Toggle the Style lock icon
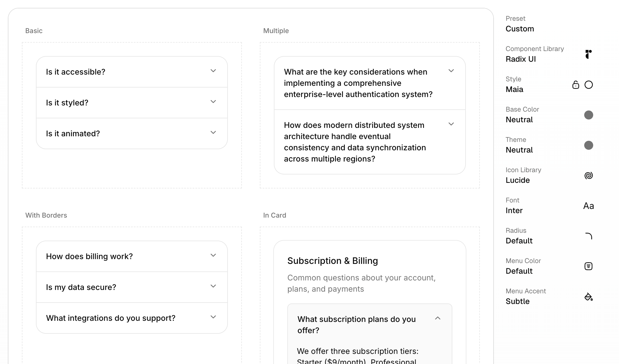The image size is (619, 364). pos(576,85)
